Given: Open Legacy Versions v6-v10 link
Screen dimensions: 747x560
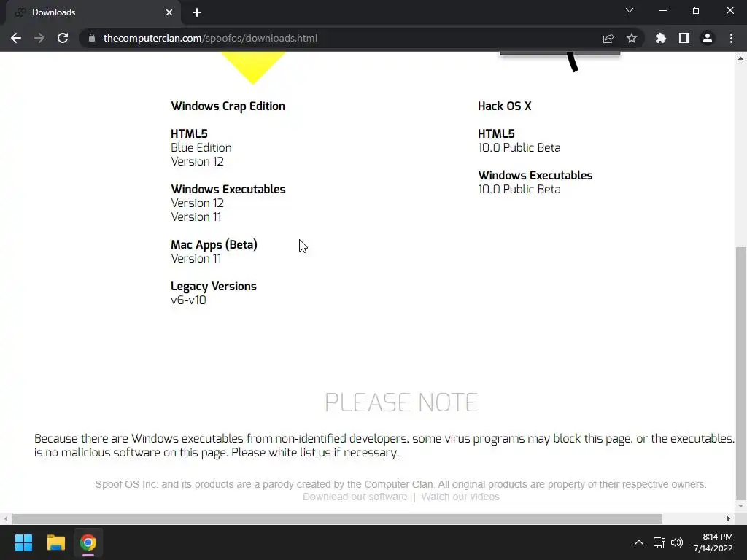Looking at the screenshot, I should [x=188, y=300].
